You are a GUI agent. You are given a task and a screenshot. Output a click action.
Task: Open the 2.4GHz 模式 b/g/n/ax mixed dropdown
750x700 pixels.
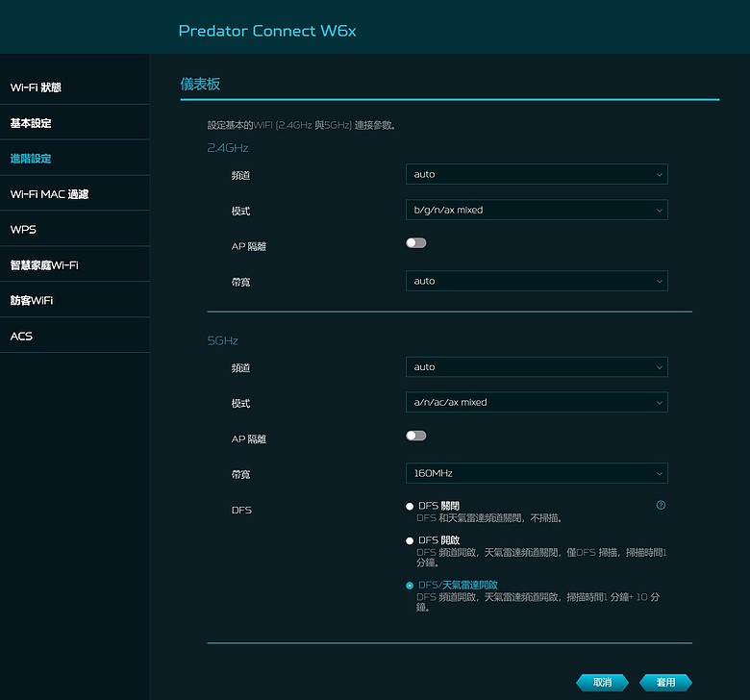tap(537, 210)
